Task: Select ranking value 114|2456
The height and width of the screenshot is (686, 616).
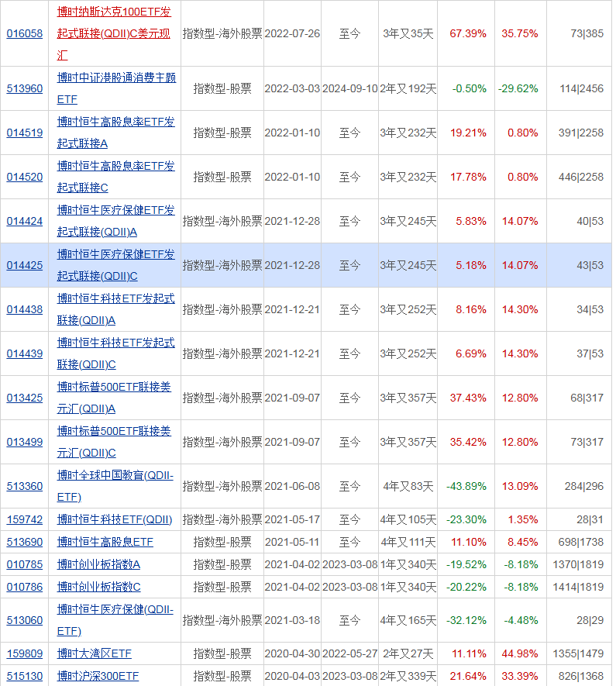Action: tap(581, 89)
